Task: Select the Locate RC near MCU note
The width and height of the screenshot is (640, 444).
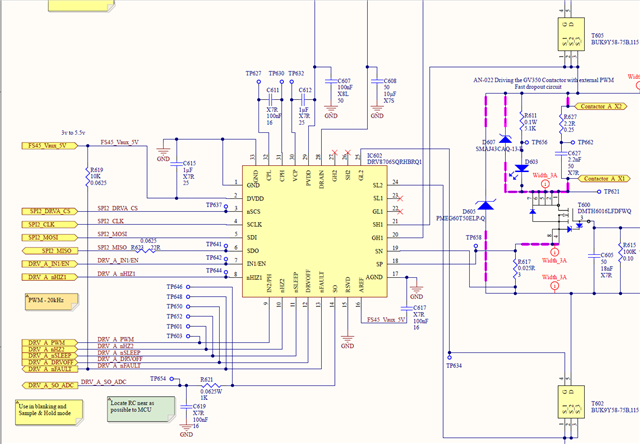Action: point(141,409)
